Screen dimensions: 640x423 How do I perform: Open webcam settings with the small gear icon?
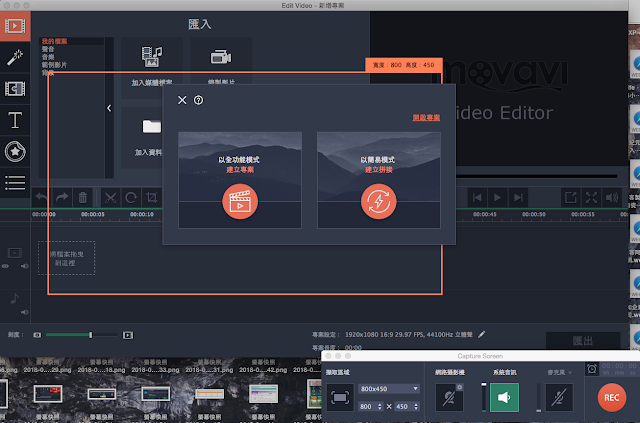click(x=460, y=387)
